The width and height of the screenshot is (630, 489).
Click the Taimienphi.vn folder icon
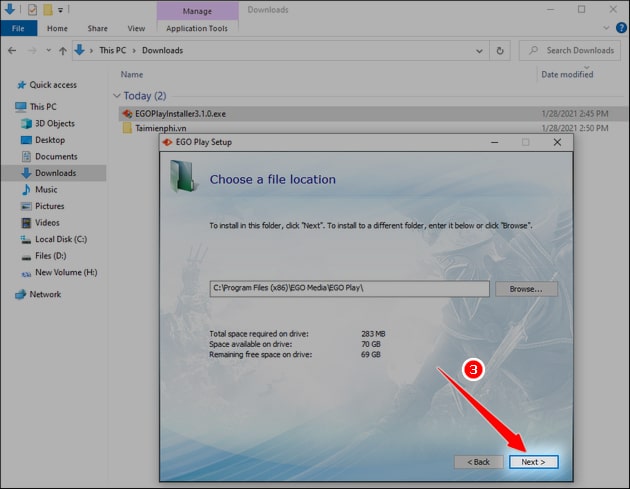click(x=127, y=128)
